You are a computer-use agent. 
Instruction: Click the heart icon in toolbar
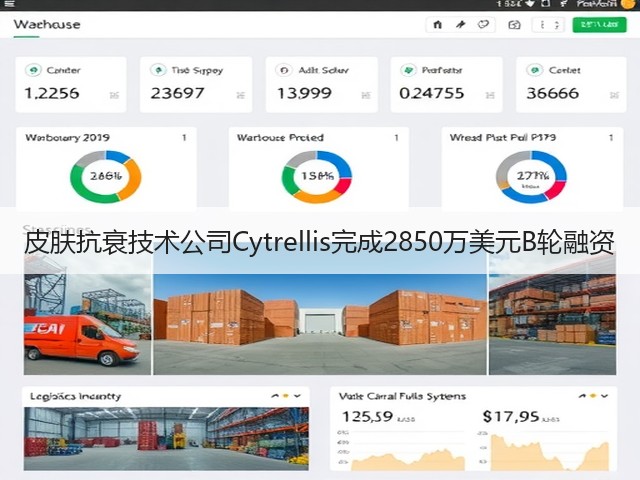coord(483,25)
